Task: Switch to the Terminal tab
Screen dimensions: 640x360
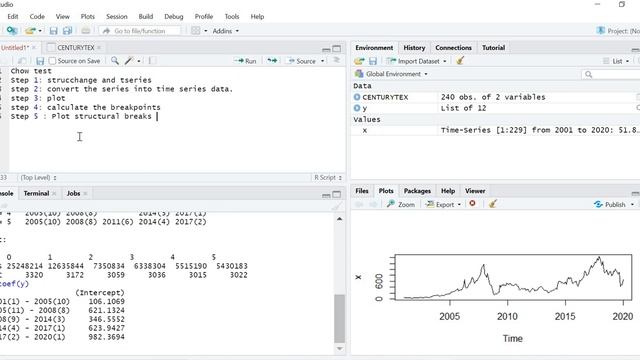Action: tap(36, 193)
